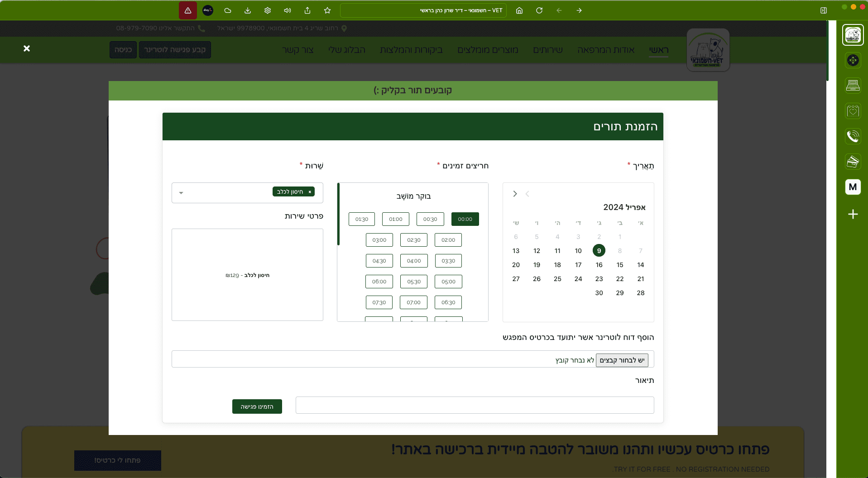Click the description text input field
Viewport: 868px width, 478px height.
coord(475,405)
